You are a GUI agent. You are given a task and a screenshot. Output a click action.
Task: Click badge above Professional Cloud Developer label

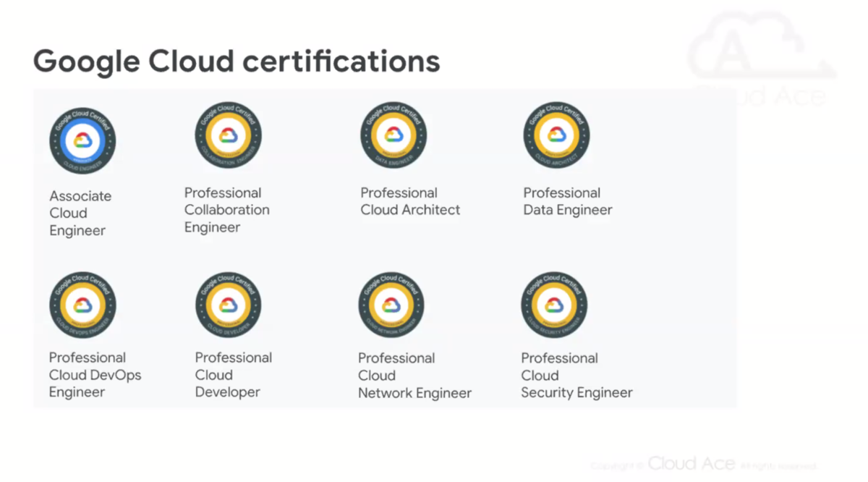(x=228, y=305)
